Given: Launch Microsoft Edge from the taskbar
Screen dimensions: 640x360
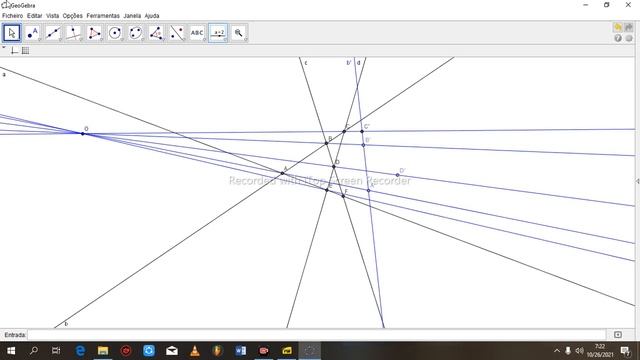Looking at the screenshot, I should (80, 351).
